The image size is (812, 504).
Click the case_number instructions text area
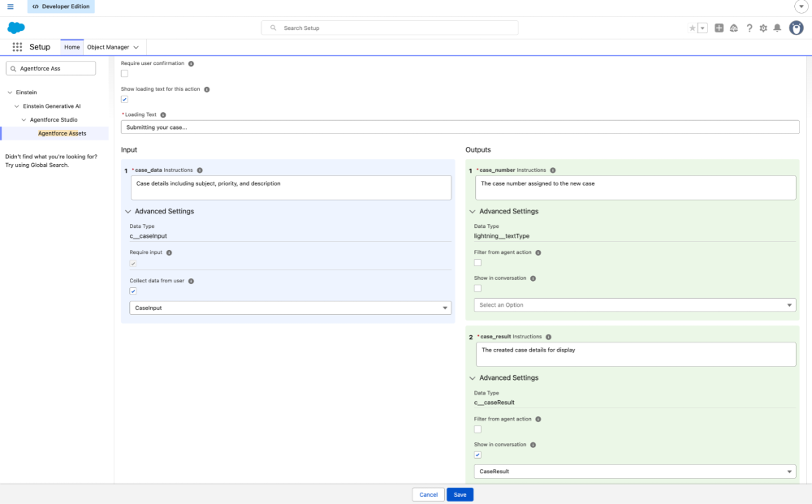pos(636,187)
